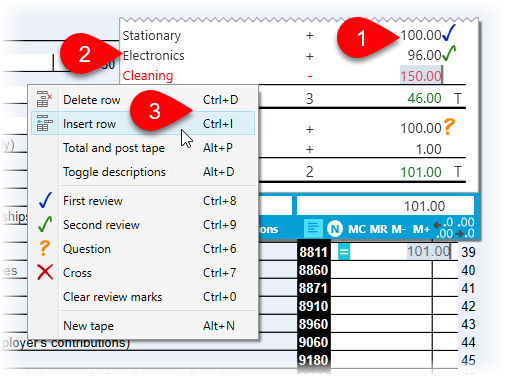Click line number 39
Viewport: 505px width, 376px height.
(x=468, y=252)
